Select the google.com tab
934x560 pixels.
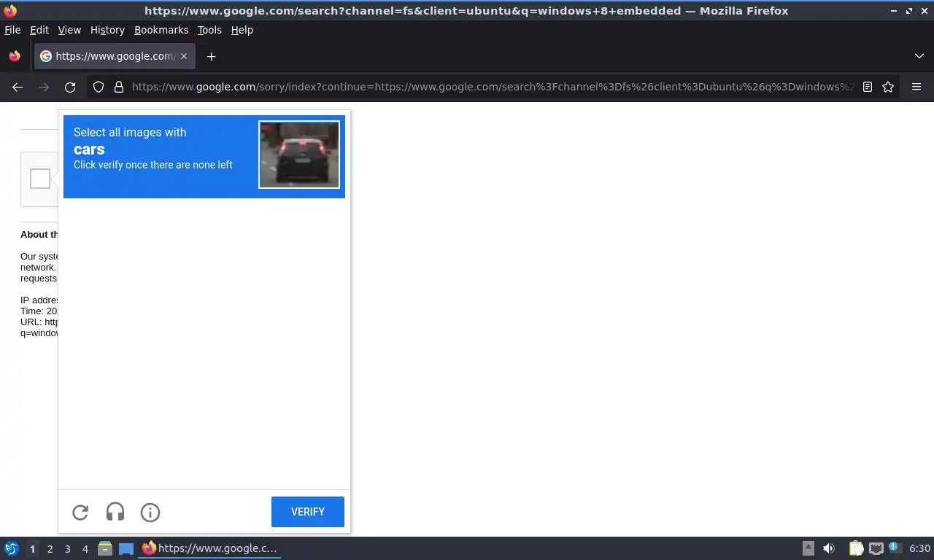pos(115,56)
